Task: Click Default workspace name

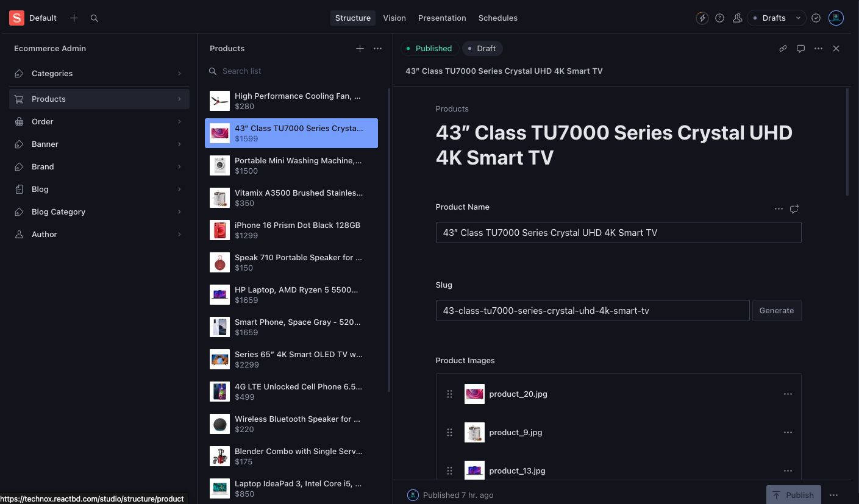Action: coord(43,18)
